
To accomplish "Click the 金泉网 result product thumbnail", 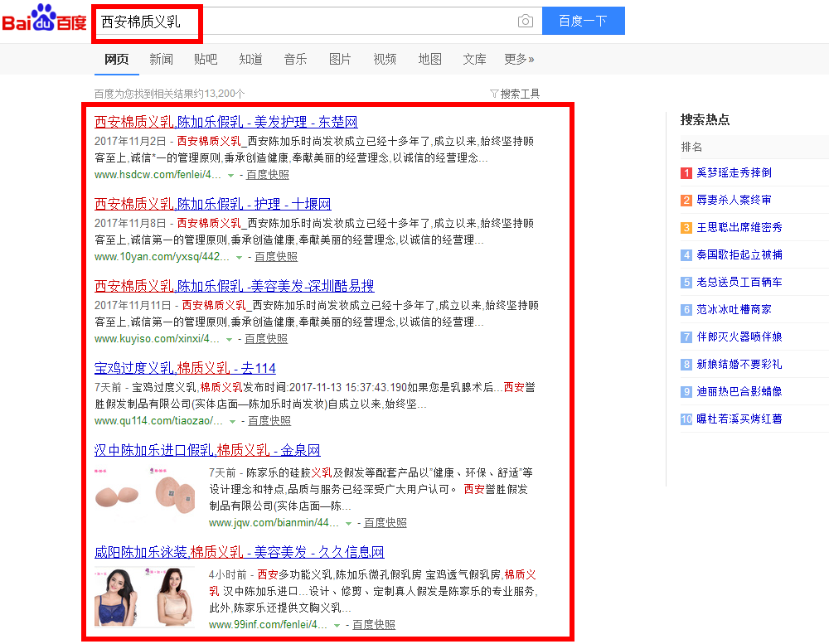I will tap(144, 493).
